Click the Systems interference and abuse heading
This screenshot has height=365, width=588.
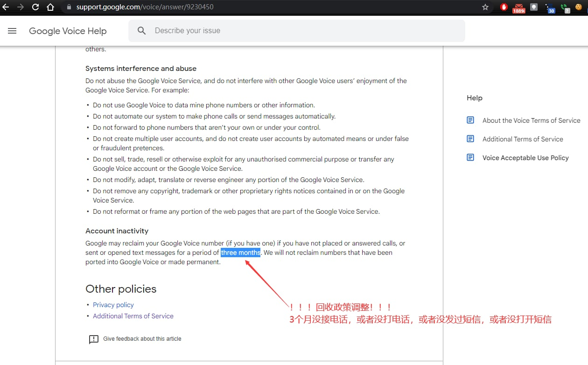141,69
